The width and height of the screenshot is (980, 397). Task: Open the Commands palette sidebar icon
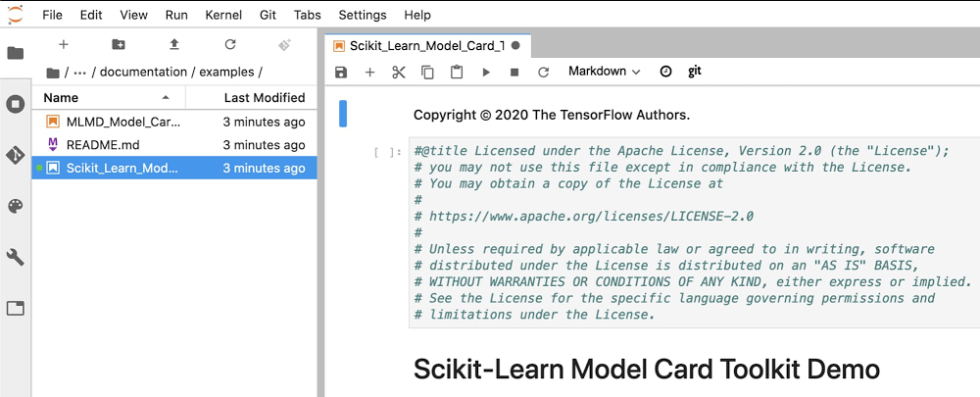click(x=16, y=206)
